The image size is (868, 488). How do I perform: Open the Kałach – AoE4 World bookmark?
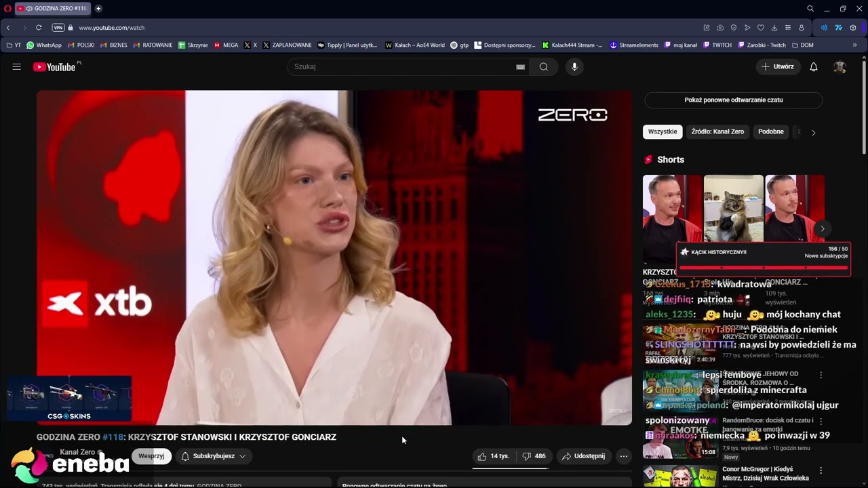tap(414, 45)
